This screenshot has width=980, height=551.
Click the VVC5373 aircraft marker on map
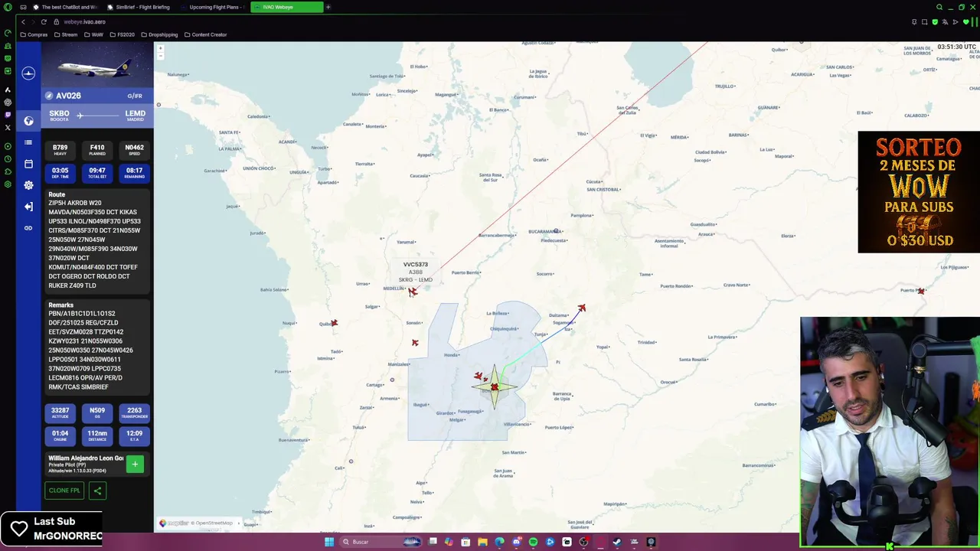pos(413,292)
